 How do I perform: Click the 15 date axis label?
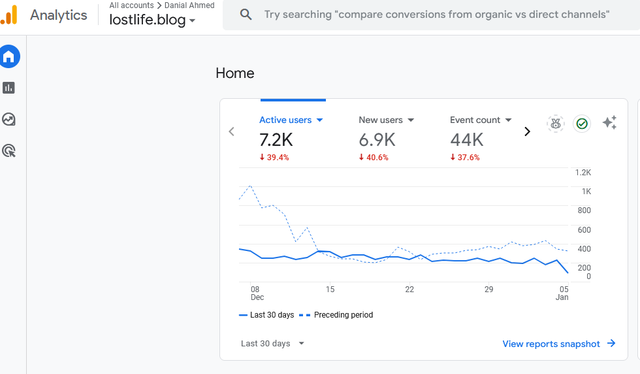click(330, 289)
